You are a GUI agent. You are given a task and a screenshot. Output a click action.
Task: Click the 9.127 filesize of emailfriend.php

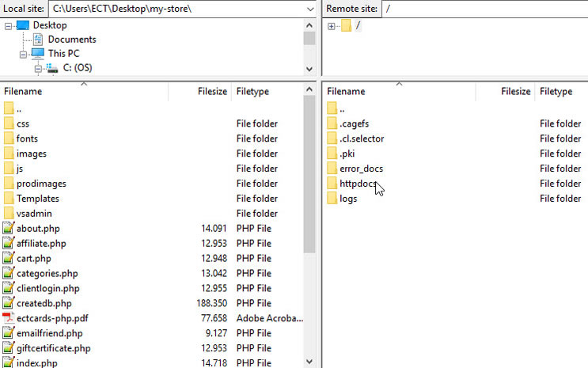(216, 333)
